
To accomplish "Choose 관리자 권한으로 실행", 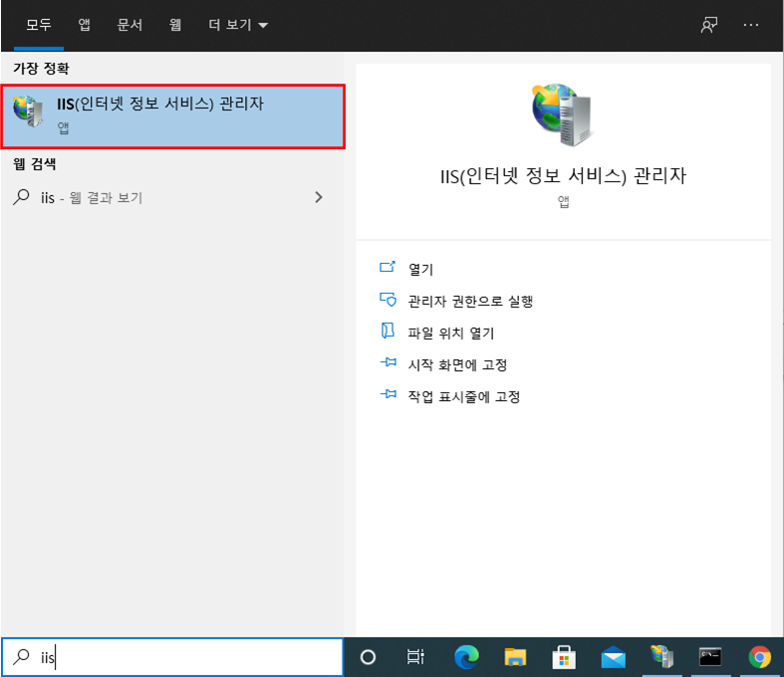I will 470,302.
